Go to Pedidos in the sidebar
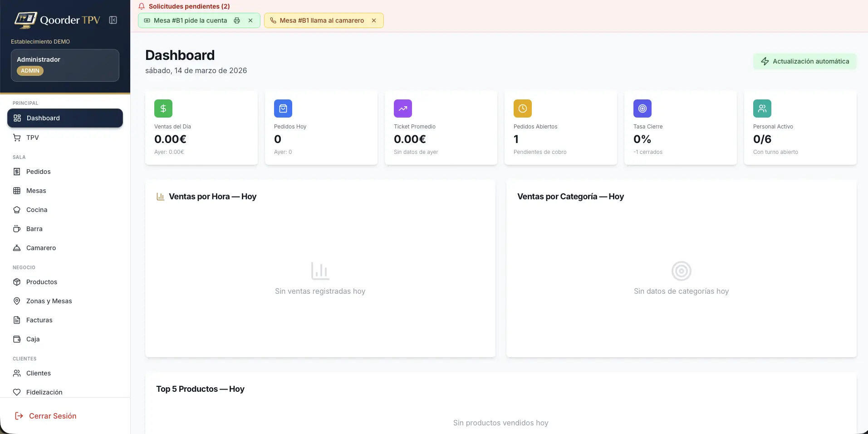The image size is (868, 434). [x=38, y=172]
